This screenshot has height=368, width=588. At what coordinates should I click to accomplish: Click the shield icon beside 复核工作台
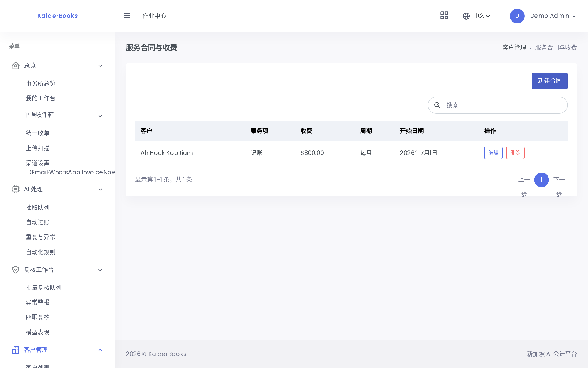pos(16,270)
